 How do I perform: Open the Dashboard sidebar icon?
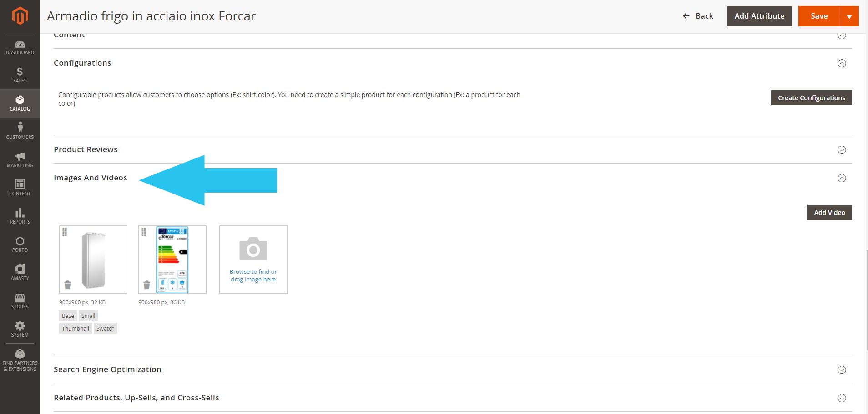[x=20, y=47]
